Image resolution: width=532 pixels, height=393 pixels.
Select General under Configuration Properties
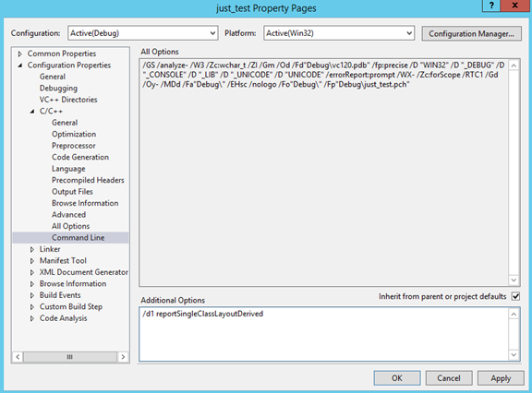click(53, 77)
